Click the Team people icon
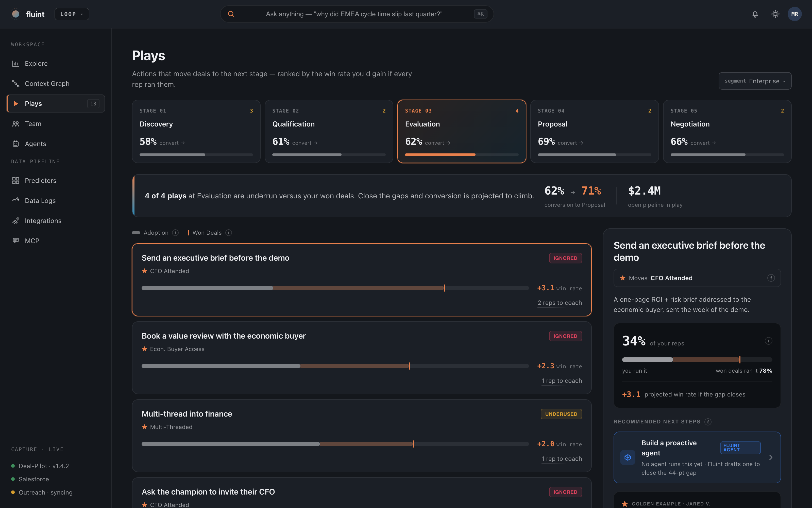 pyautogui.click(x=16, y=124)
